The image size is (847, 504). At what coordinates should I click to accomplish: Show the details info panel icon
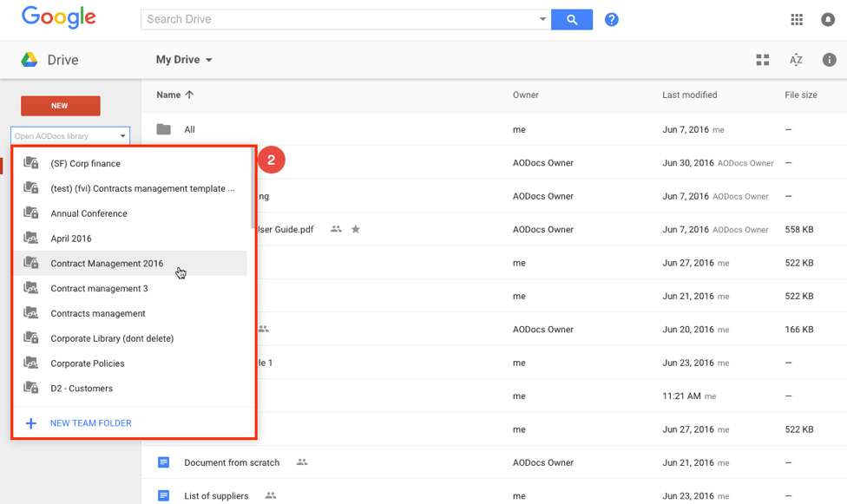coord(829,60)
